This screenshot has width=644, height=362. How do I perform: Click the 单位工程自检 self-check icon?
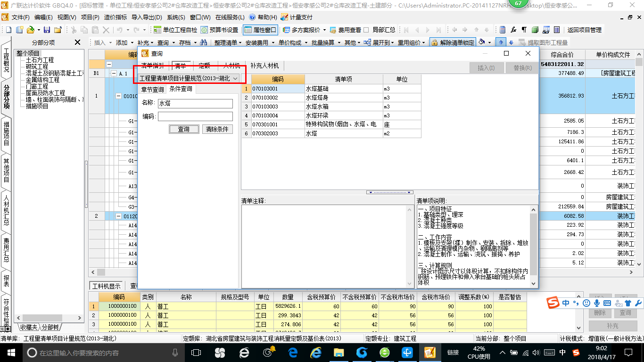tap(175, 30)
